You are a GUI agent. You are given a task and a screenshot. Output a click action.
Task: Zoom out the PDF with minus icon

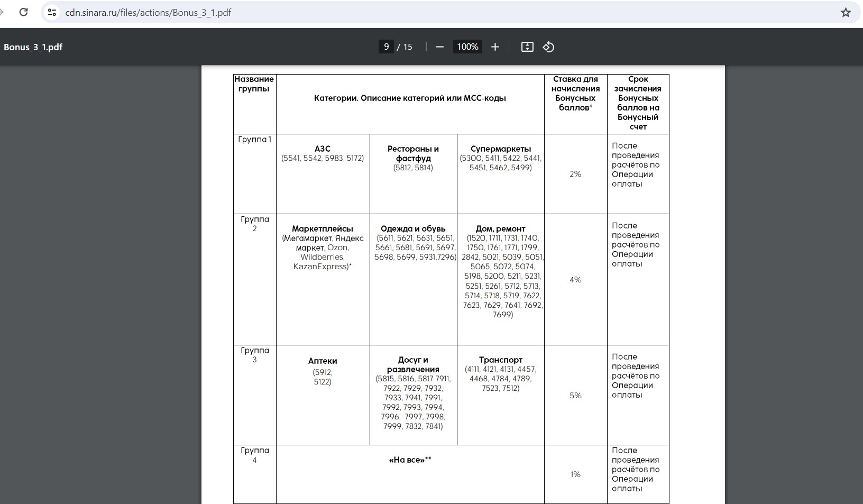click(x=439, y=47)
